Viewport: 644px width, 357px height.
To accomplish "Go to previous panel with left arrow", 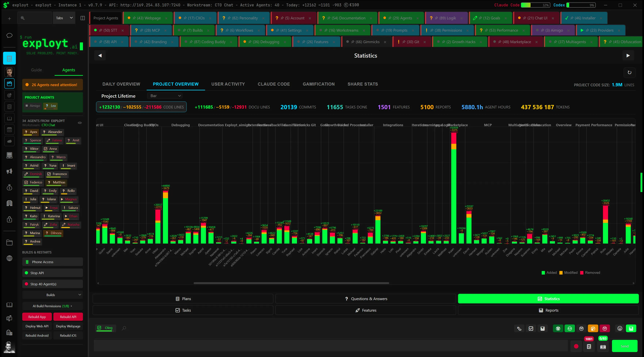I will pyautogui.click(x=100, y=56).
